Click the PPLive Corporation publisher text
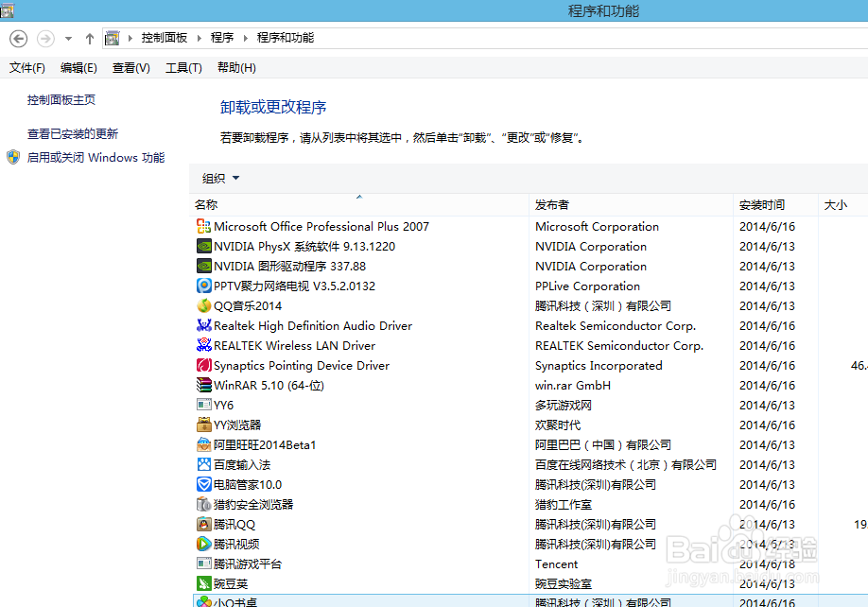Viewport: 868px width, 607px height. [587, 286]
